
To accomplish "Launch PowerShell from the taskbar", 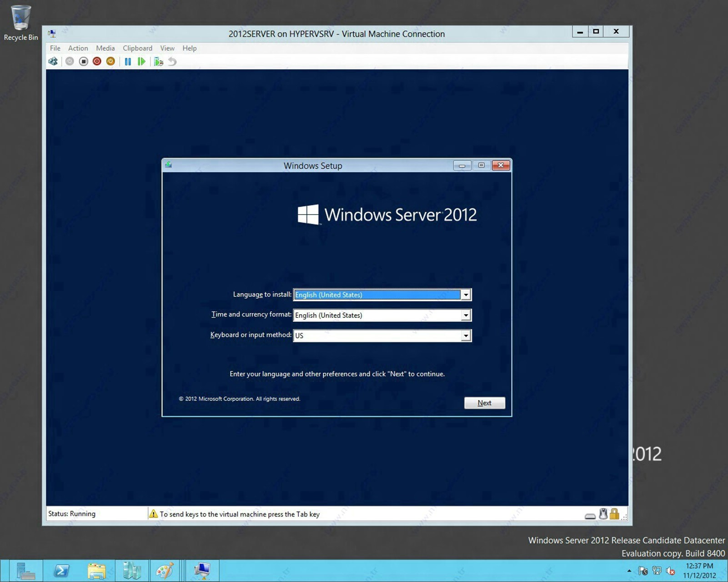I will coord(61,571).
